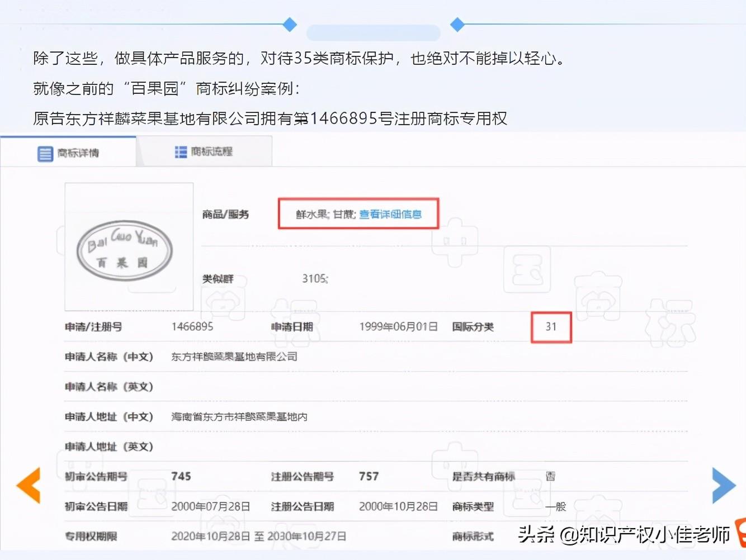Click the 是否共有商标 label
The image size is (746, 560).
pyautogui.click(x=484, y=476)
